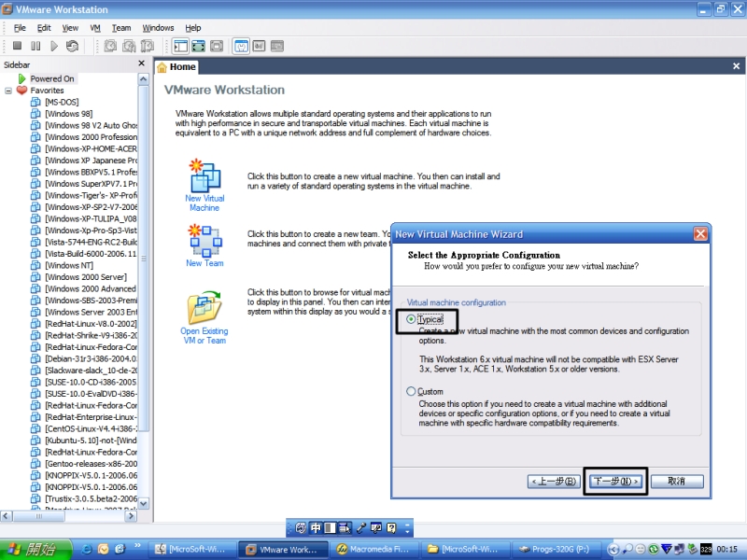Open the View menu
747x560 pixels.
[70, 28]
